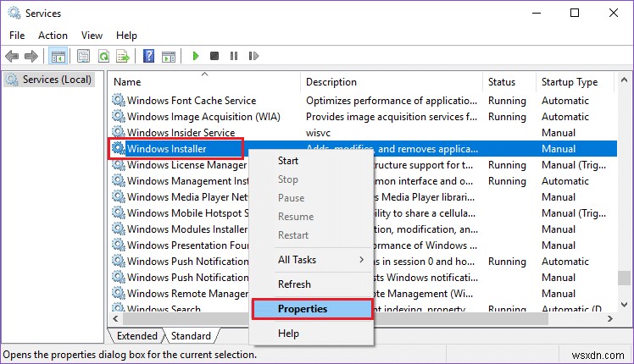The height and width of the screenshot is (364, 634).
Task: Click the vertical scrollbar down arrow
Action: [x=624, y=305]
